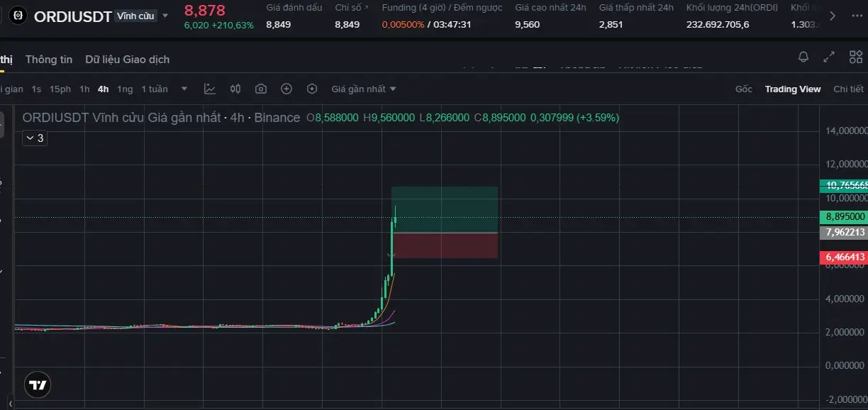Image resolution: width=868 pixels, height=410 pixels.
Task: Take a chart snapshot with camera icon
Action: pyautogui.click(x=261, y=89)
